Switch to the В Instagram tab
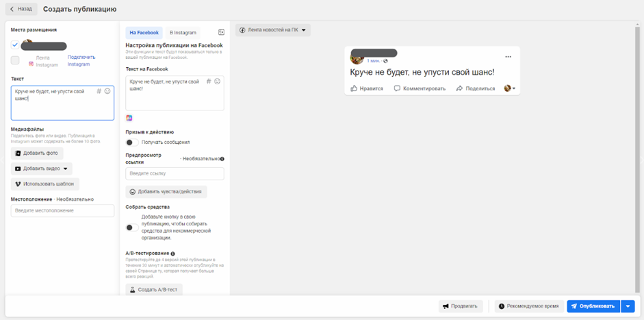The height and width of the screenshot is (320, 644). coord(183,32)
